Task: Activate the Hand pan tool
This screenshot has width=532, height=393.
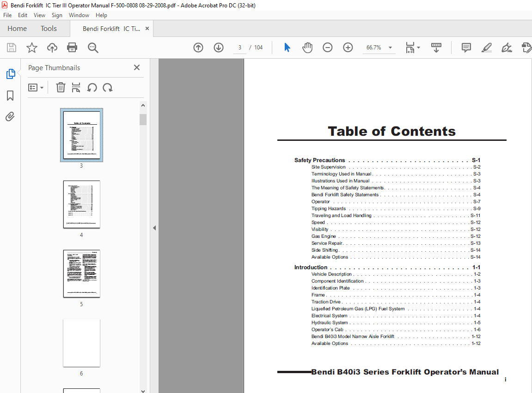Action: point(307,48)
